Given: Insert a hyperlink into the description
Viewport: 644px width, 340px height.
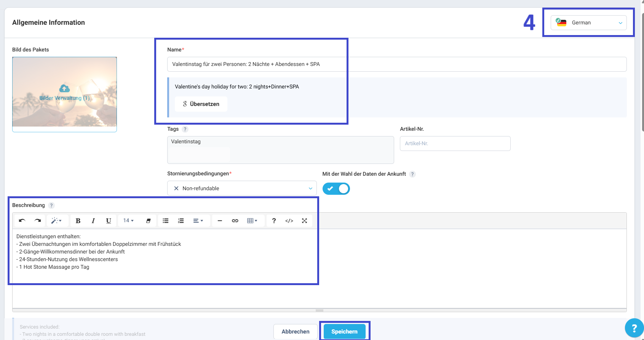Looking at the screenshot, I should pyautogui.click(x=235, y=221).
